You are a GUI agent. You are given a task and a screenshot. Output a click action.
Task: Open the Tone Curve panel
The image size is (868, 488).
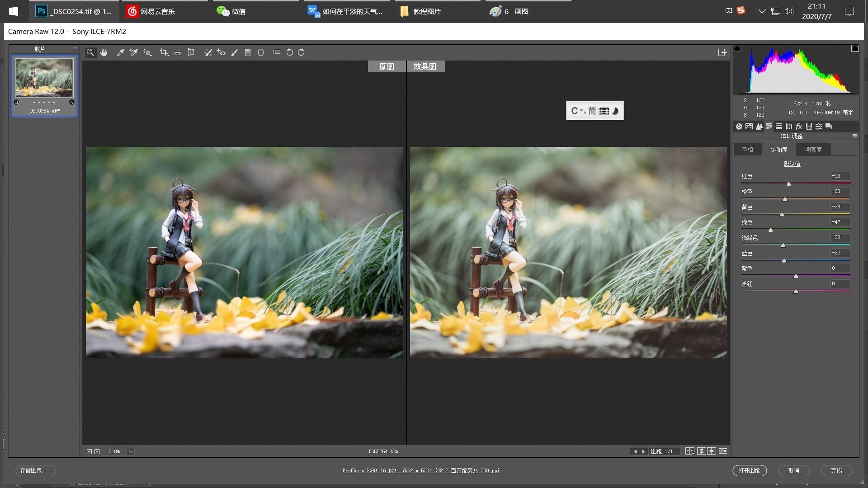pos(749,127)
